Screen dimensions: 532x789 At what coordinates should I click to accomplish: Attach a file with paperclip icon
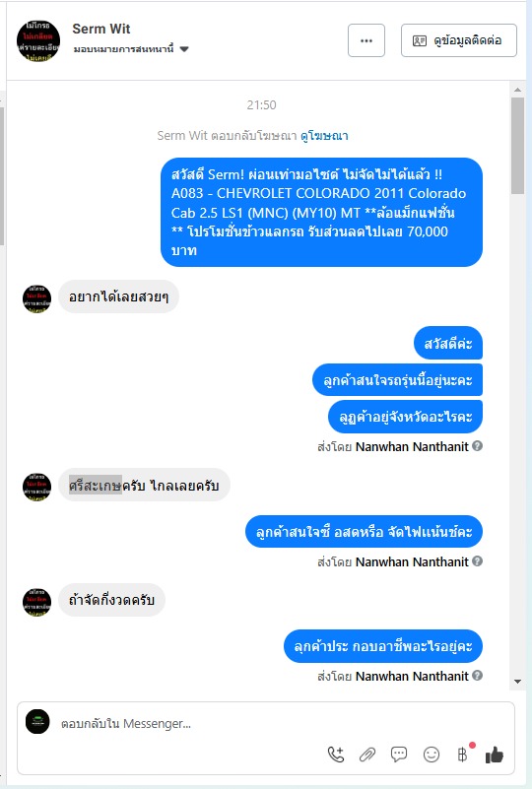click(367, 755)
